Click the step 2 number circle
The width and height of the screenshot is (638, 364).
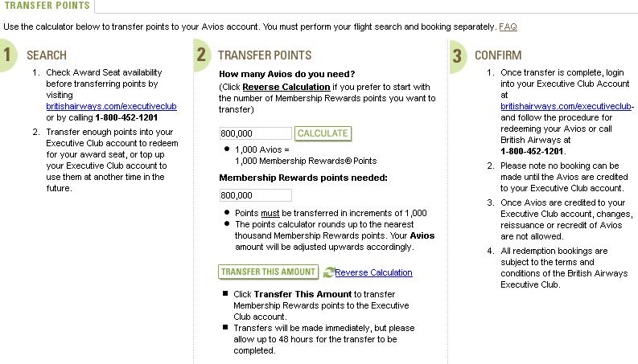(x=201, y=55)
